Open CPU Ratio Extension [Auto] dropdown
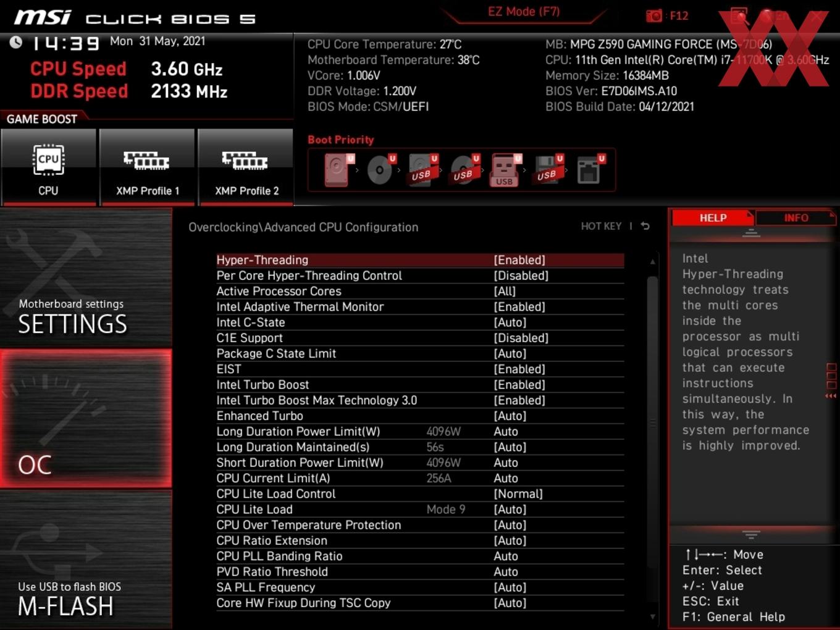The image size is (840, 630). 510,540
